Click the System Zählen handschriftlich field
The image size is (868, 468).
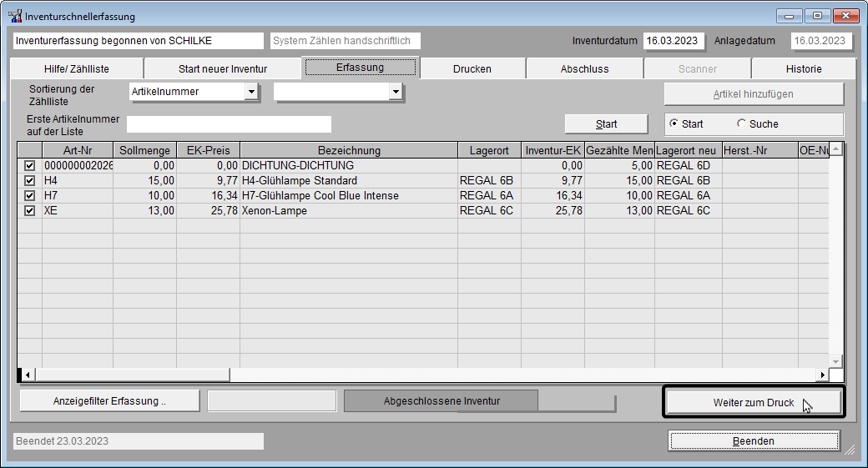[346, 40]
